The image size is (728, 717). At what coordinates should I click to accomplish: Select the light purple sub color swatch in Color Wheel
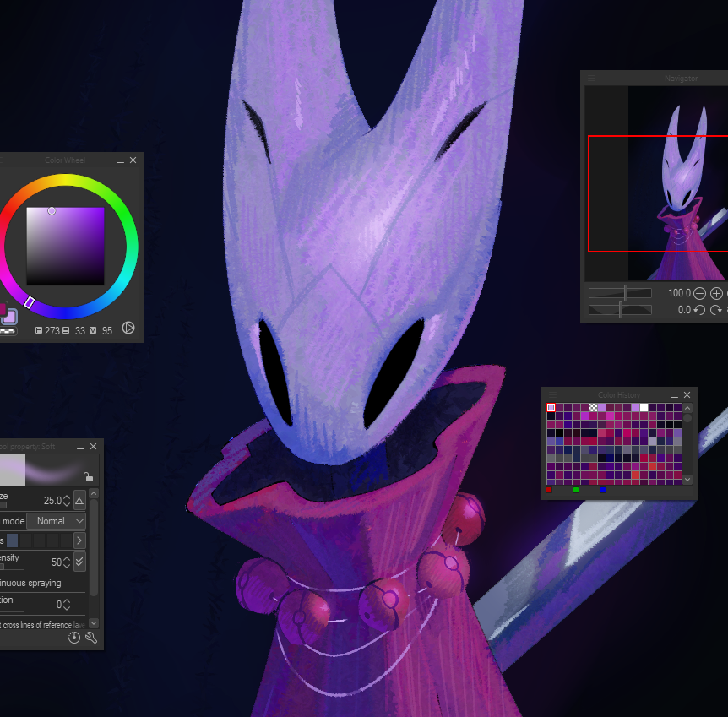click(9, 318)
